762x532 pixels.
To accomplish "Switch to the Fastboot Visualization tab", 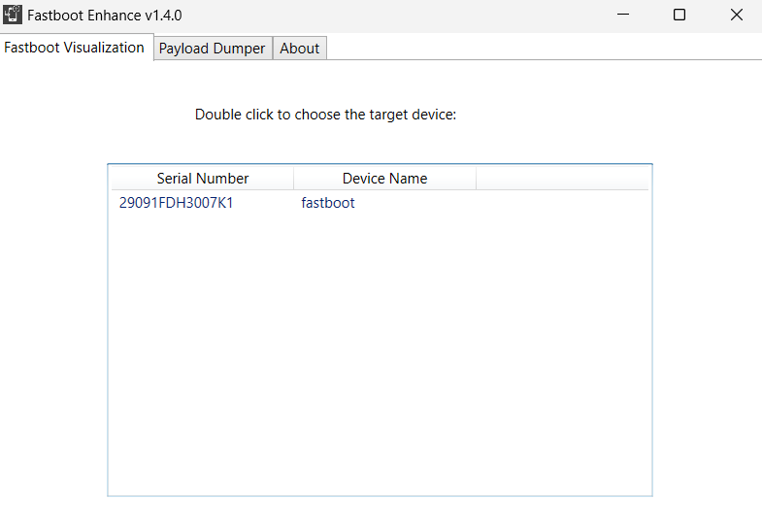I will tap(75, 48).
